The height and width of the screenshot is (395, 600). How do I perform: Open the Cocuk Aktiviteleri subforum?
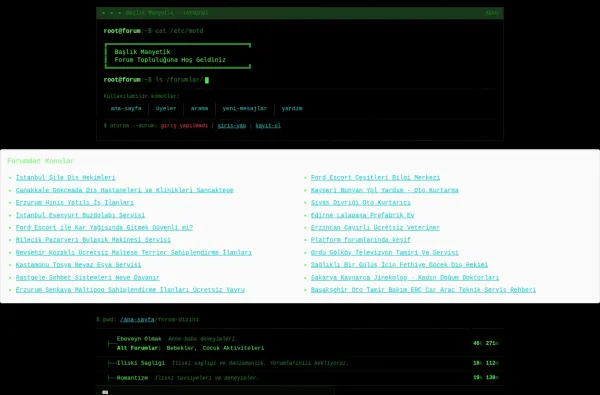tap(233, 348)
